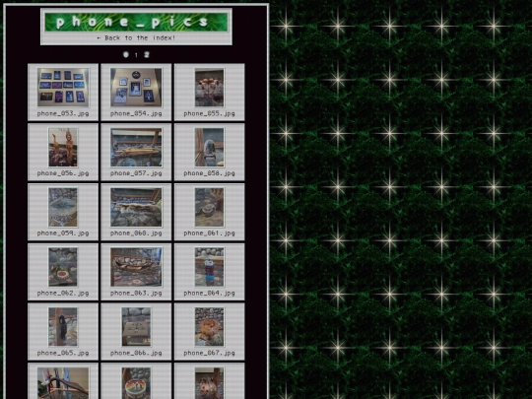Click the 'phone_065.jpg' filename caption
Image resolution: width=532 pixels, height=399 pixels.
(x=63, y=354)
